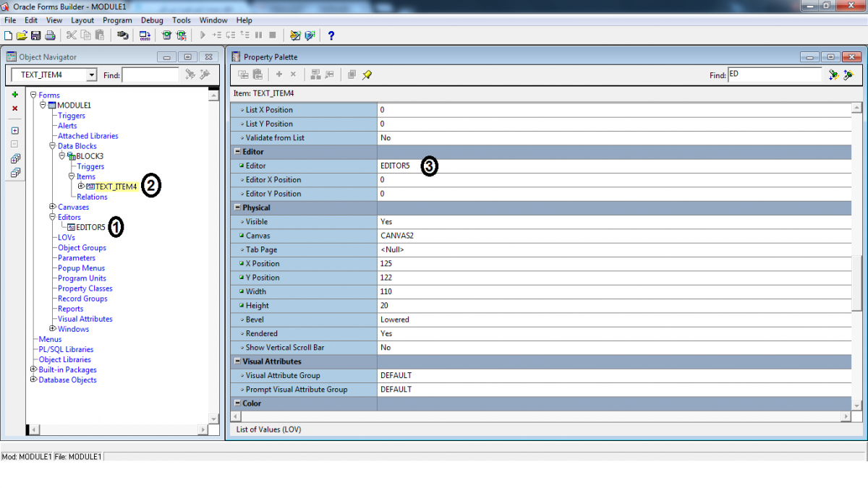Click the new form document icon in toolbar

coord(8,35)
